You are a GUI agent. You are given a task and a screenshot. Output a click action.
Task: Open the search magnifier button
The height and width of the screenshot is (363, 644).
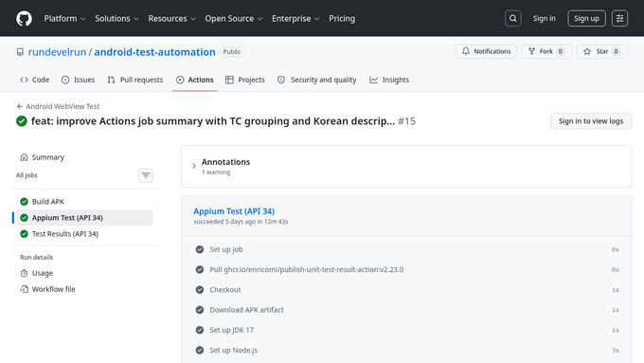click(513, 19)
